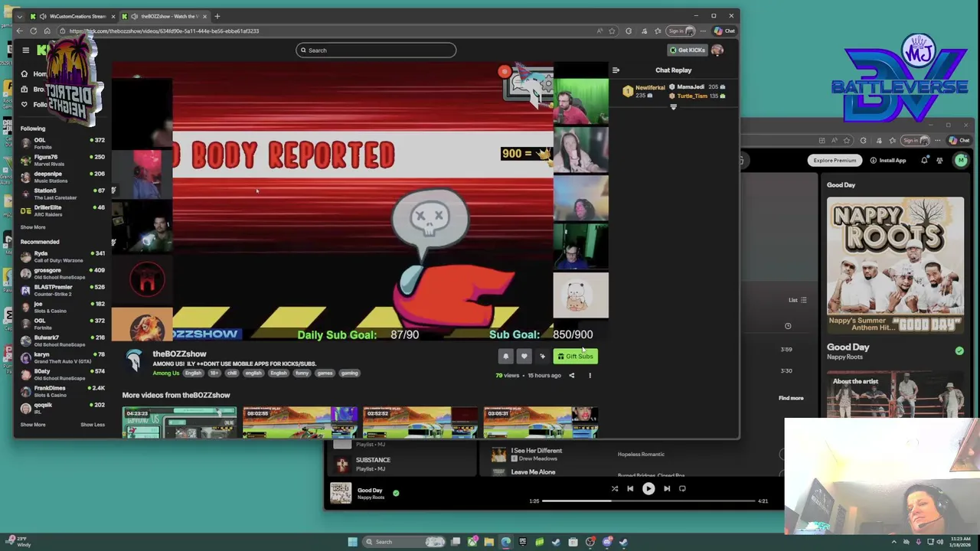Go back in the Kick browser window
This screenshot has height=551, width=980.
pos(19,31)
